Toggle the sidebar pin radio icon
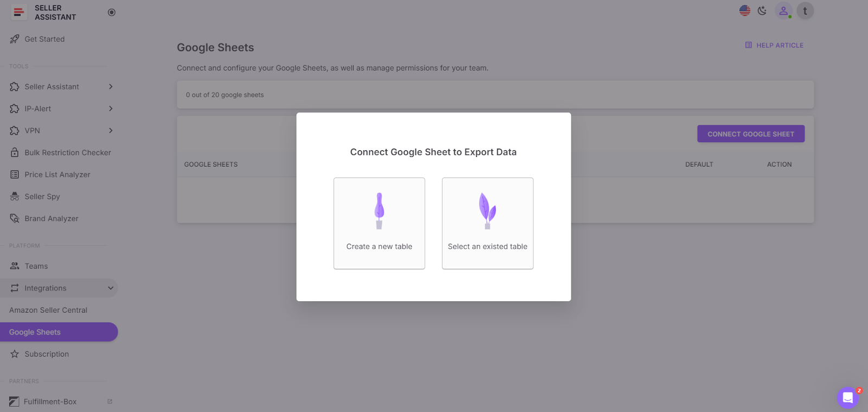 [x=112, y=12]
